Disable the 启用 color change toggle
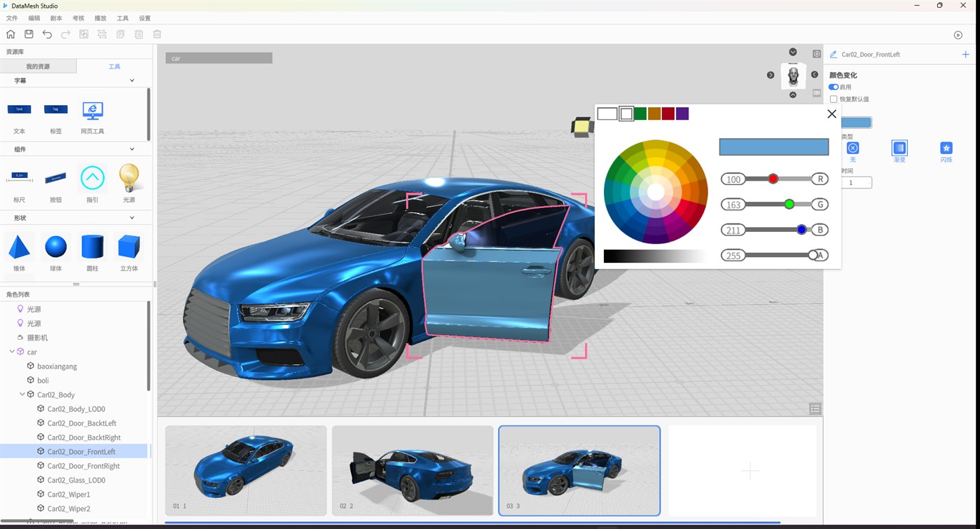 834,87
